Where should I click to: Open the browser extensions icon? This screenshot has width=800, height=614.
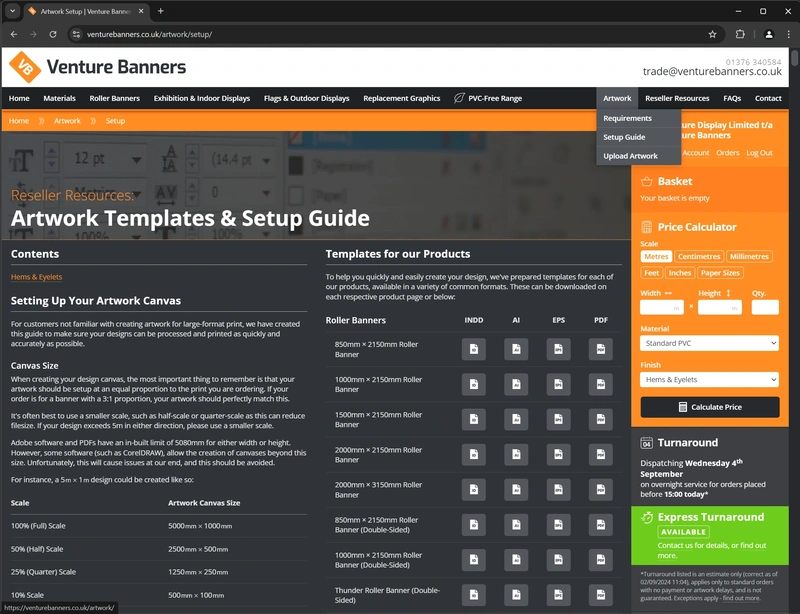[740, 34]
